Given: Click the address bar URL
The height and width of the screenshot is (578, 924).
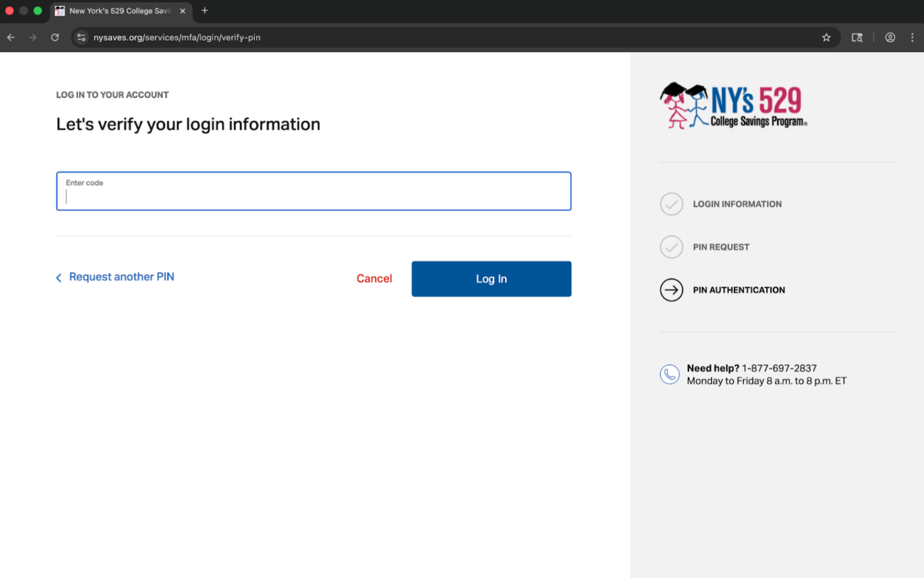Looking at the screenshot, I should click(176, 38).
